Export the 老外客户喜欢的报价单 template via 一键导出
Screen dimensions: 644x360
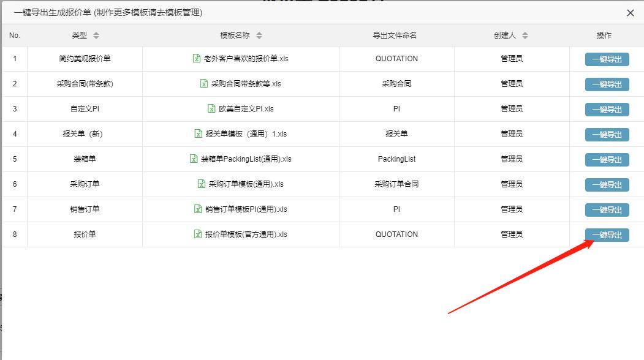point(607,59)
